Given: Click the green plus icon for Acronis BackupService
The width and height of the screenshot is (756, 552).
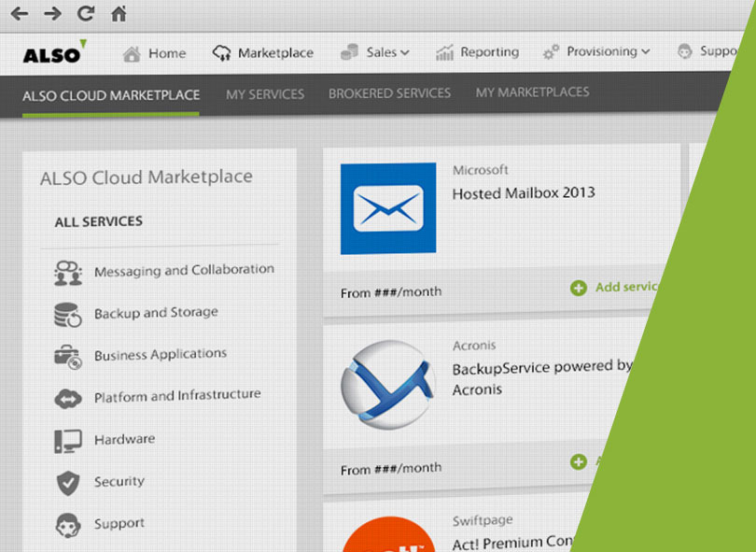Looking at the screenshot, I should pos(579,461).
